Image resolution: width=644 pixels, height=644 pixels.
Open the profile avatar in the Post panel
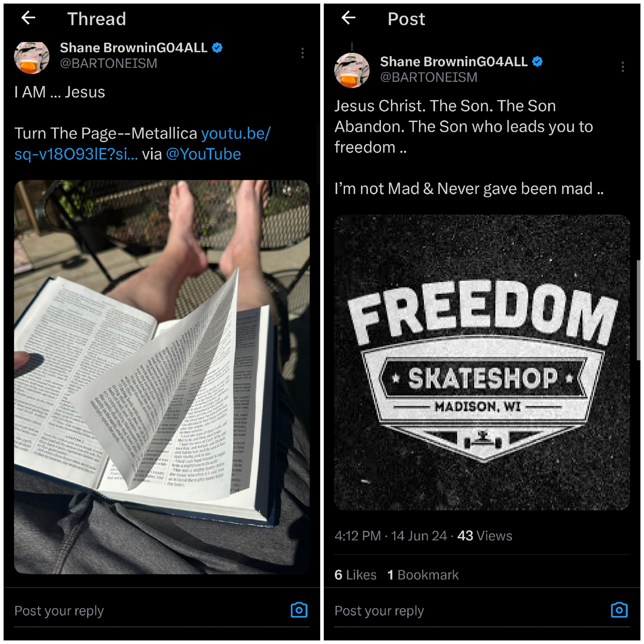point(352,70)
